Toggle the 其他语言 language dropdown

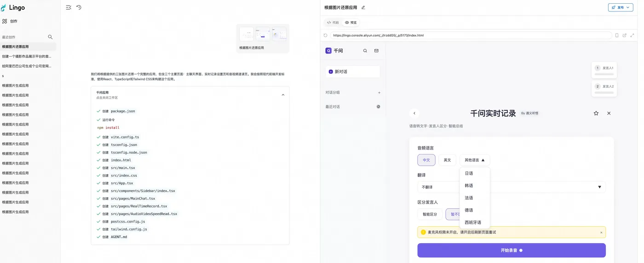tap(475, 160)
